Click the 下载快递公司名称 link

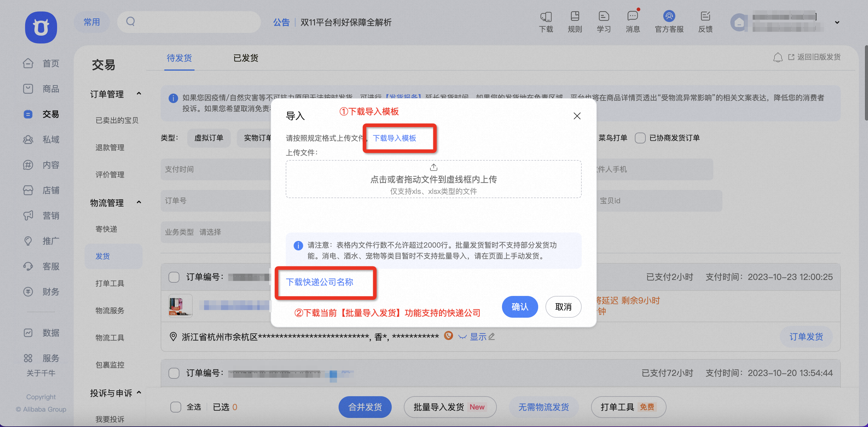tap(320, 282)
